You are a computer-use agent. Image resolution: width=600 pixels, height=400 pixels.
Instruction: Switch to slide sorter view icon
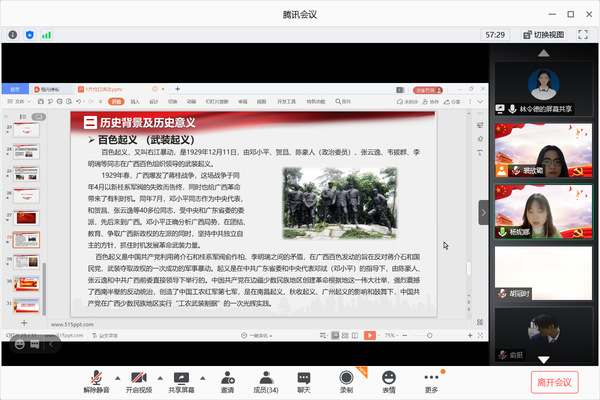345,335
